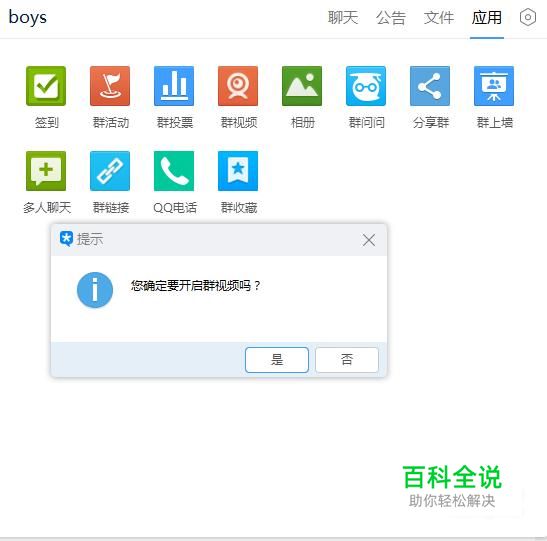The image size is (547, 541).
Task: Click the 群收藏 text label
Action: (239, 208)
